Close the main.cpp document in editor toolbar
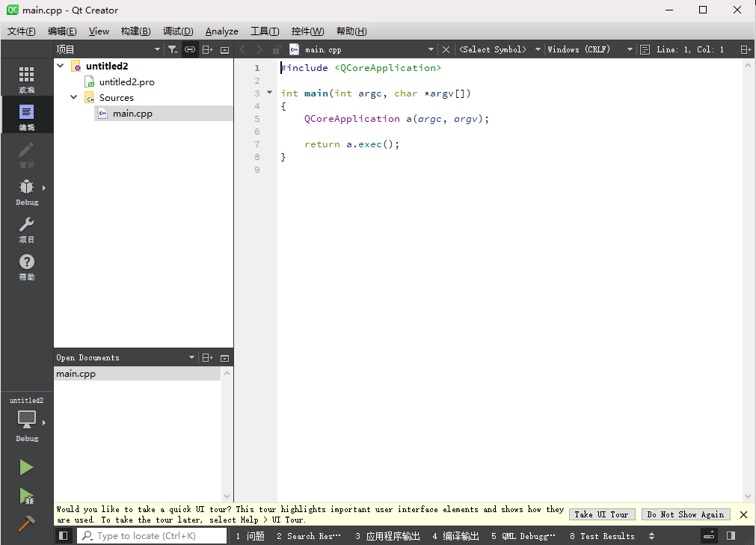 coord(446,49)
